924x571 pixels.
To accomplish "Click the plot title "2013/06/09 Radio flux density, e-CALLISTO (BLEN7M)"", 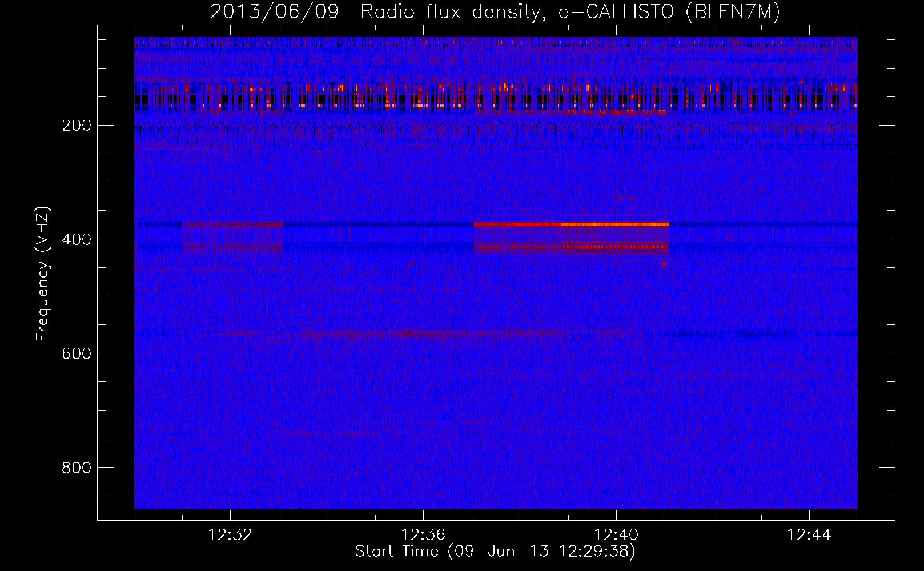I will pyautogui.click(x=495, y=11).
